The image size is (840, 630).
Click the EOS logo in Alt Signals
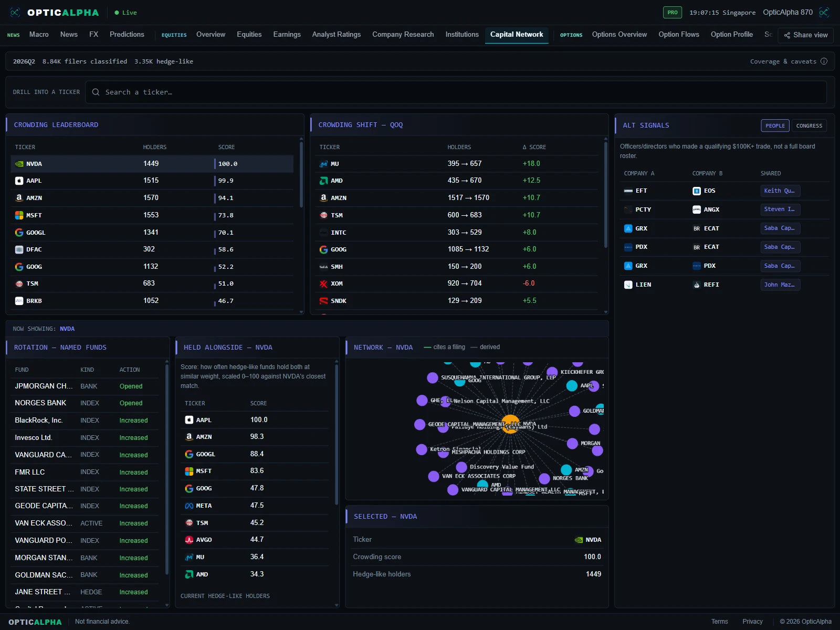click(x=697, y=191)
